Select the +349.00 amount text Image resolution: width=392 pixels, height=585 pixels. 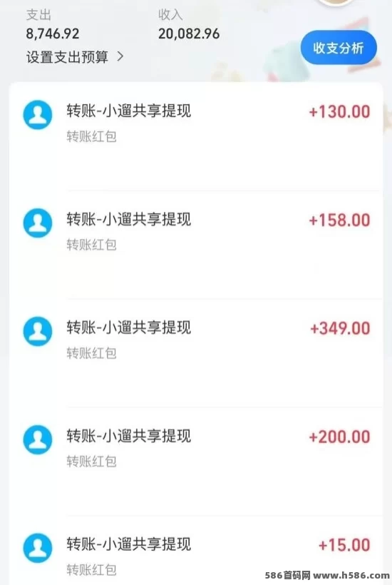340,328
